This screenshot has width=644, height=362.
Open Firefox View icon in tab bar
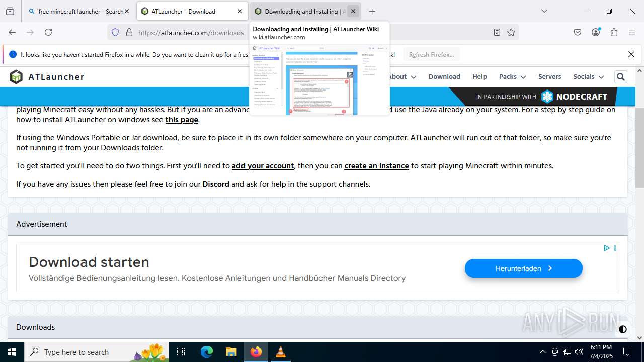pos(10,11)
